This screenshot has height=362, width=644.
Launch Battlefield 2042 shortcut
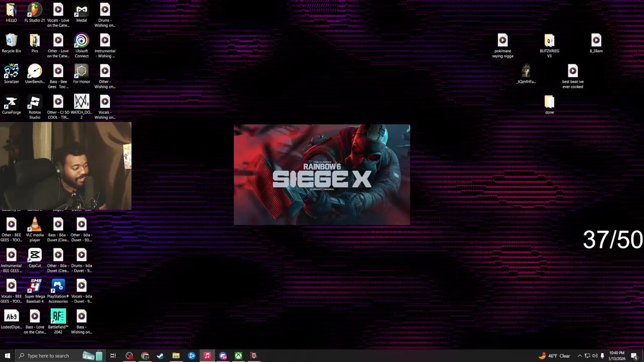tap(58, 322)
